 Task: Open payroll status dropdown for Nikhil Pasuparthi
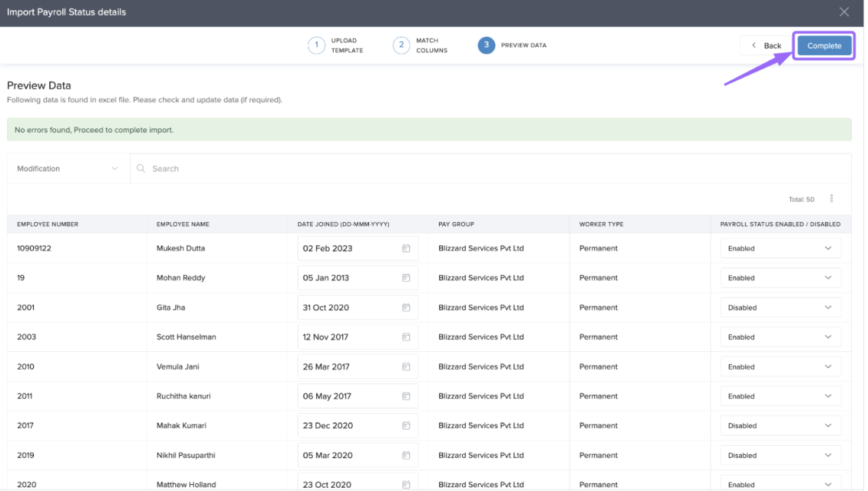(780, 455)
